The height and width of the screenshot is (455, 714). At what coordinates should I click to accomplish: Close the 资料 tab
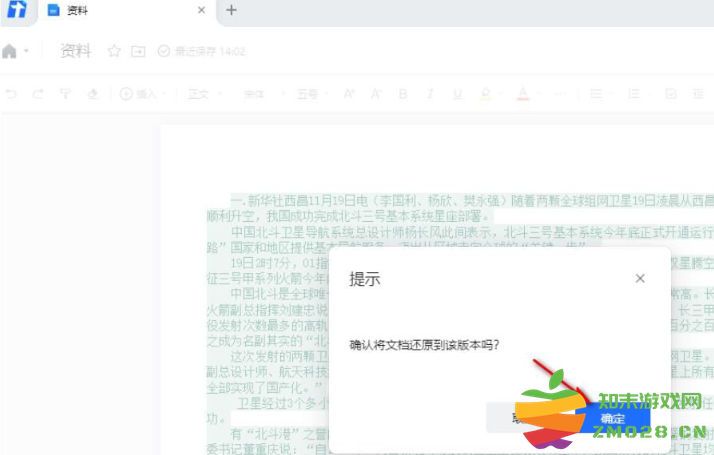click(202, 10)
